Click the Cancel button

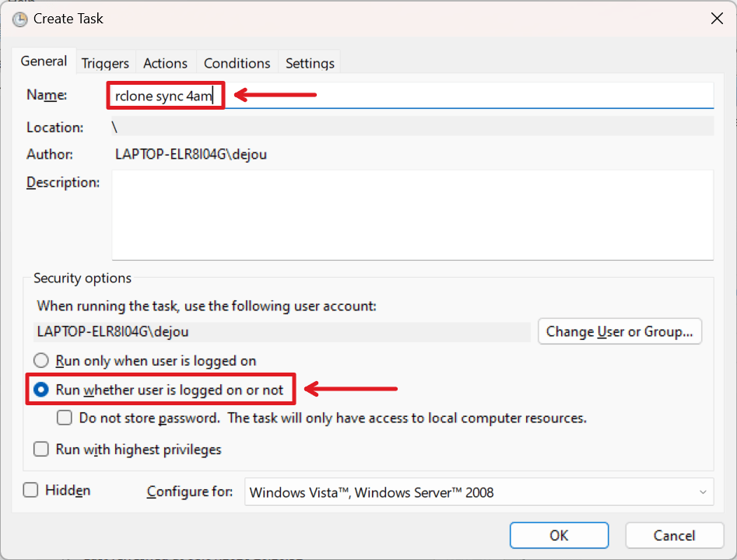coord(674,535)
